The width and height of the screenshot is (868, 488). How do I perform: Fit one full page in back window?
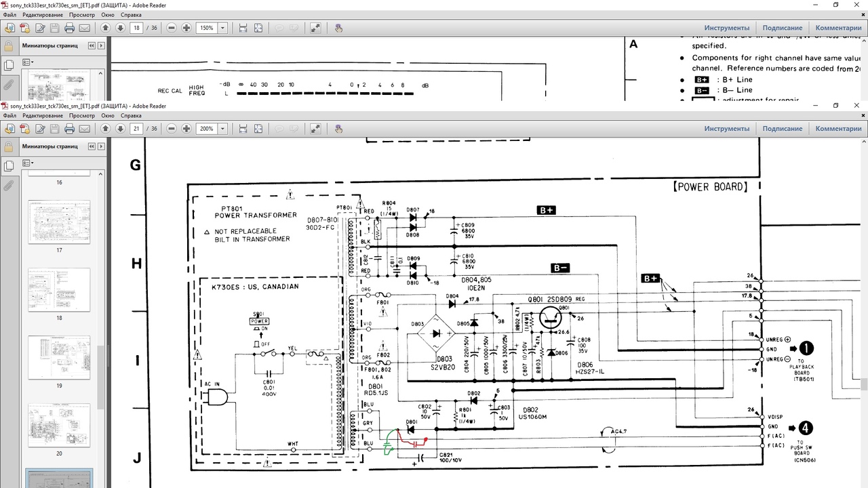258,28
